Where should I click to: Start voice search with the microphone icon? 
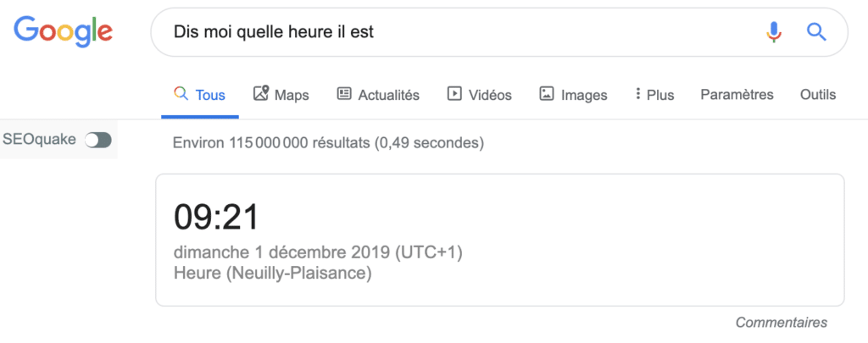tap(773, 32)
